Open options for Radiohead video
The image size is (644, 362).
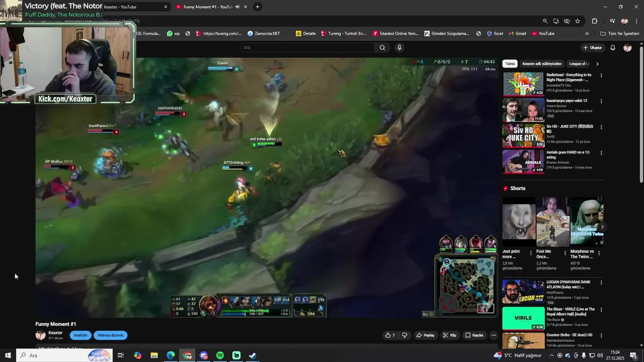[601, 75]
